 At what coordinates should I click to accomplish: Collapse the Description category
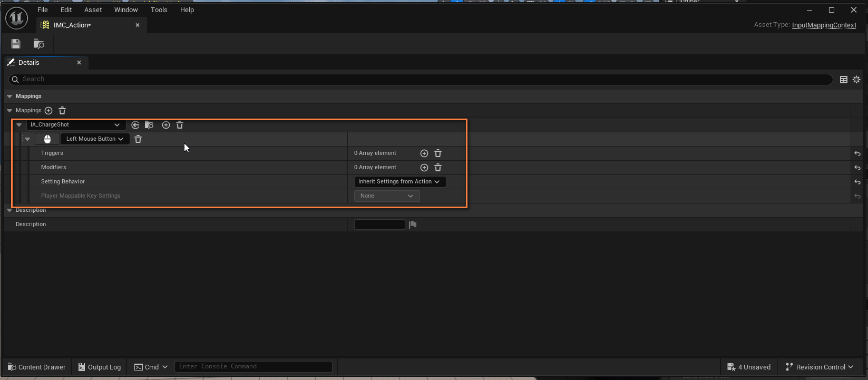(9, 210)
